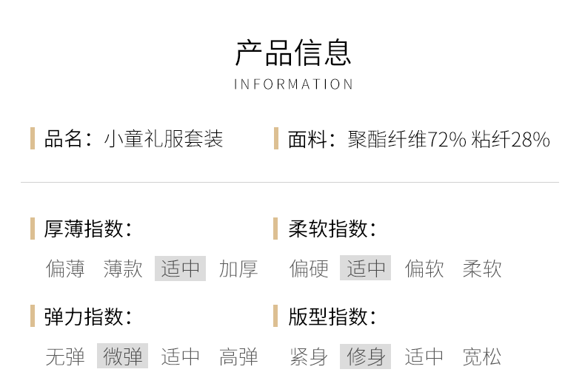Select 紧身 under 版型指数
Viewport: 585px width, 392px height.
click(x=309, y=356)
